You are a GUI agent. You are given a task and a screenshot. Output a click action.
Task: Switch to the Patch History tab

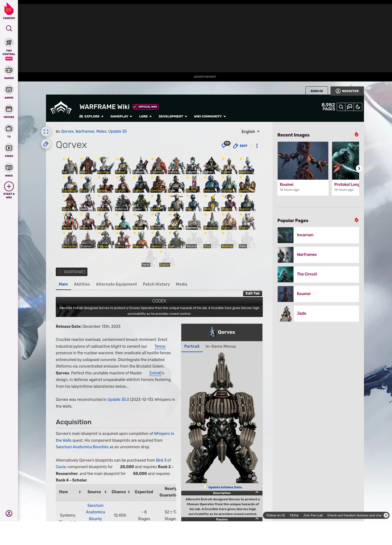[x=156, y=284]
